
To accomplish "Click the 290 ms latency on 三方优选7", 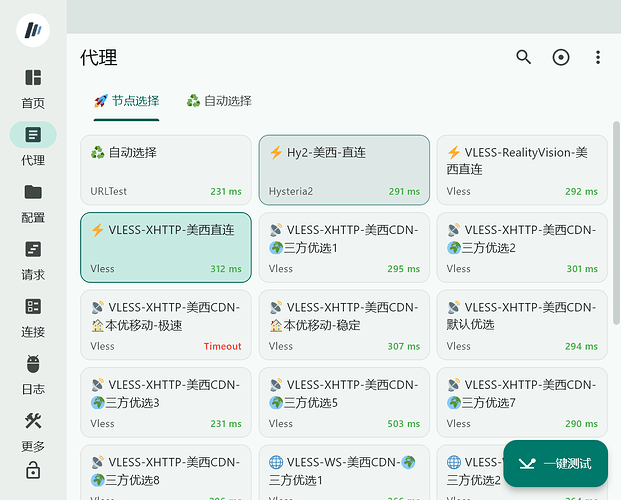I will point(581,424).
